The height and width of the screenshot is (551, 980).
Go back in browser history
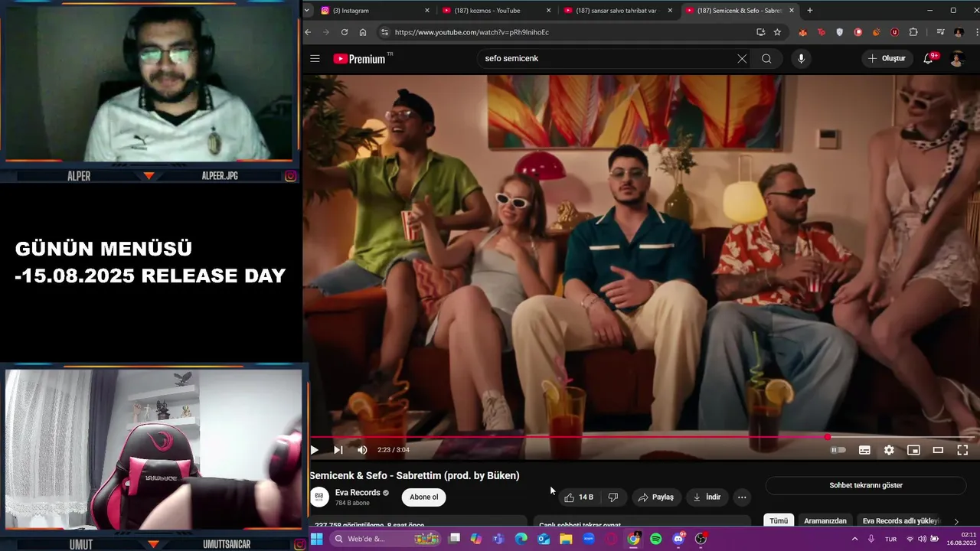coord(308,32)
